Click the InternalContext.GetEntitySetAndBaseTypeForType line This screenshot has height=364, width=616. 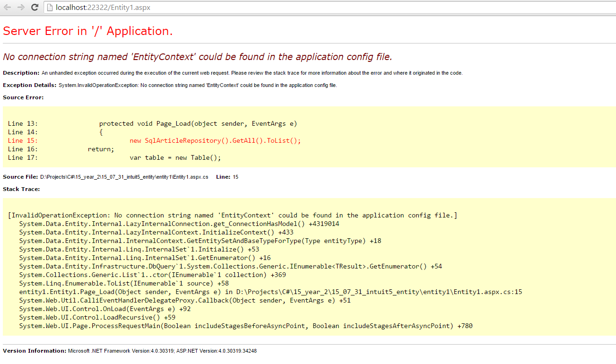tap(200, 241)
